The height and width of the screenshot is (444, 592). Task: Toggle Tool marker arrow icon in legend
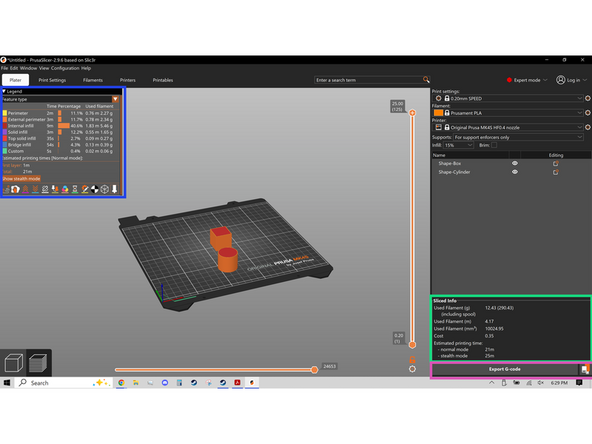(x=114, y=189)
